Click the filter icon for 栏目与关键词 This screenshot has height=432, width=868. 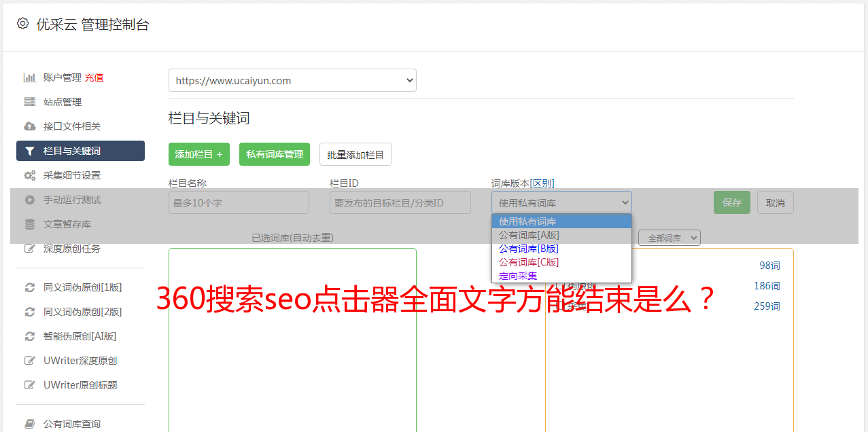(x=30, y=151)
